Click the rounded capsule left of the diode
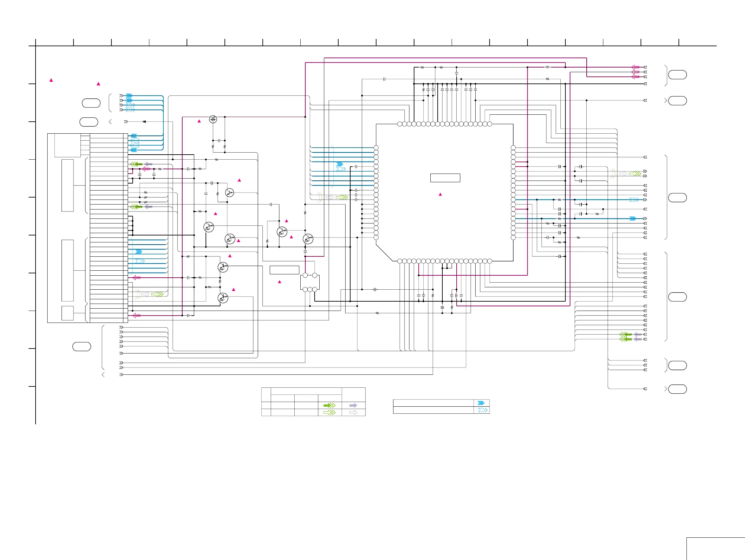 (x=89, y=122)
